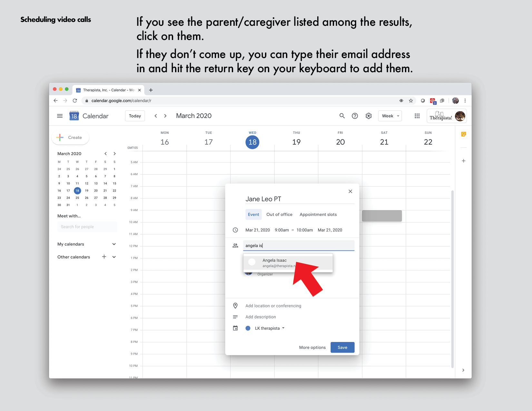Click the calendar vertical scrollbar
532x411 pixels.
pyautogui.click(x=452, y=279)
